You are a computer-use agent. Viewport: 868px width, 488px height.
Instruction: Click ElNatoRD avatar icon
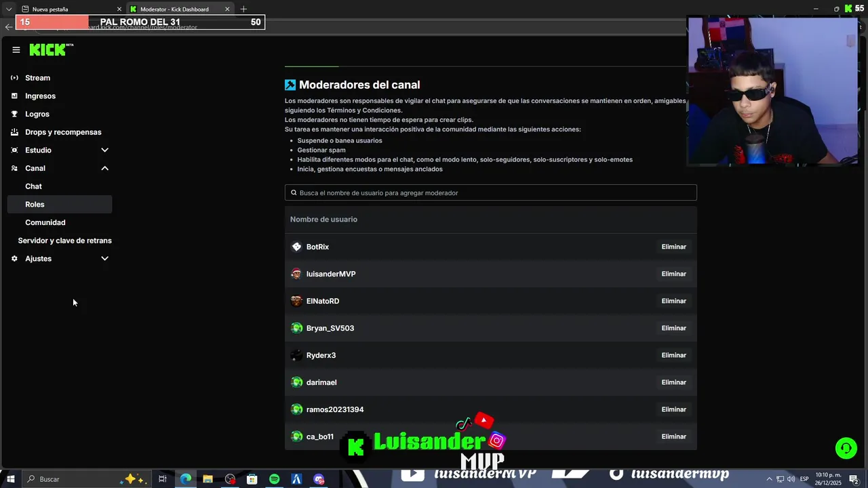pyautogui.click(x=296, y=301)
